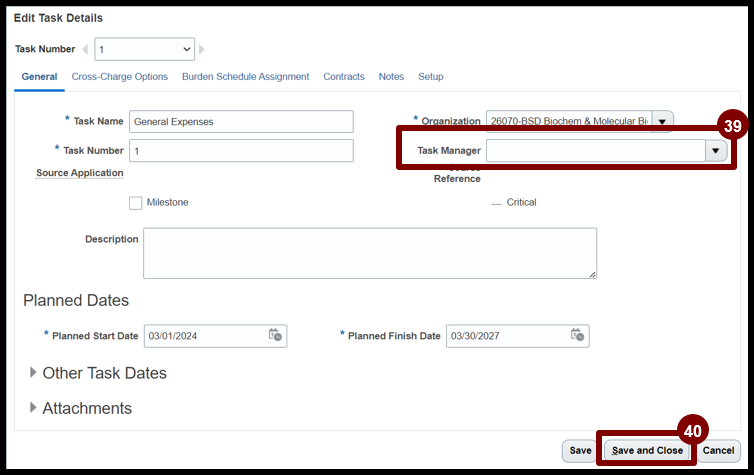Expand the Other Task Dates section
The image size is (754, 475).
point(34,373)
